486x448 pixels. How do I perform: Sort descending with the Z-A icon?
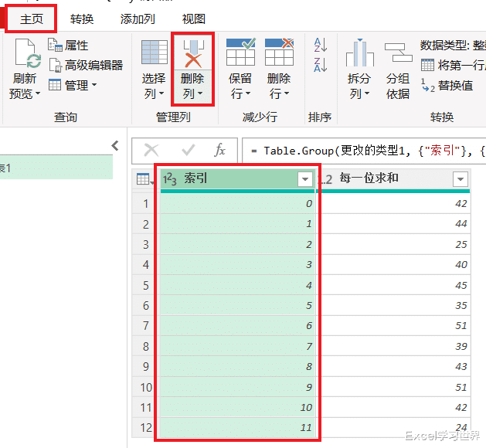320,65
